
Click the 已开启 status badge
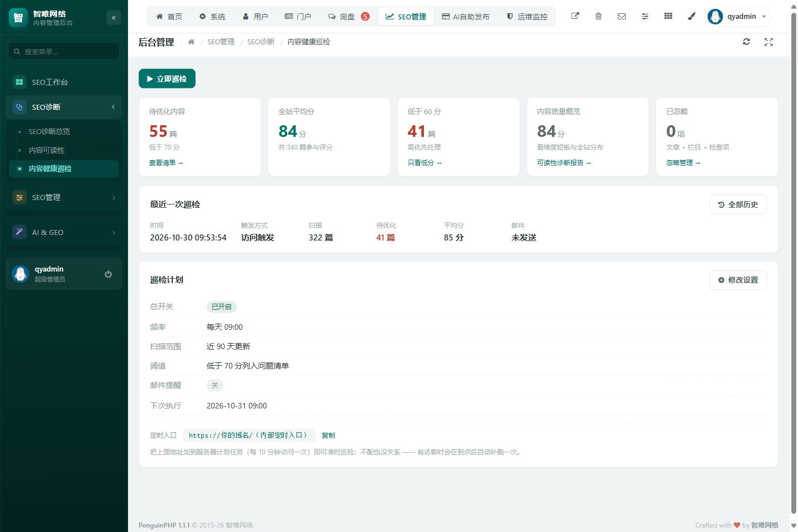pos(222,306)
